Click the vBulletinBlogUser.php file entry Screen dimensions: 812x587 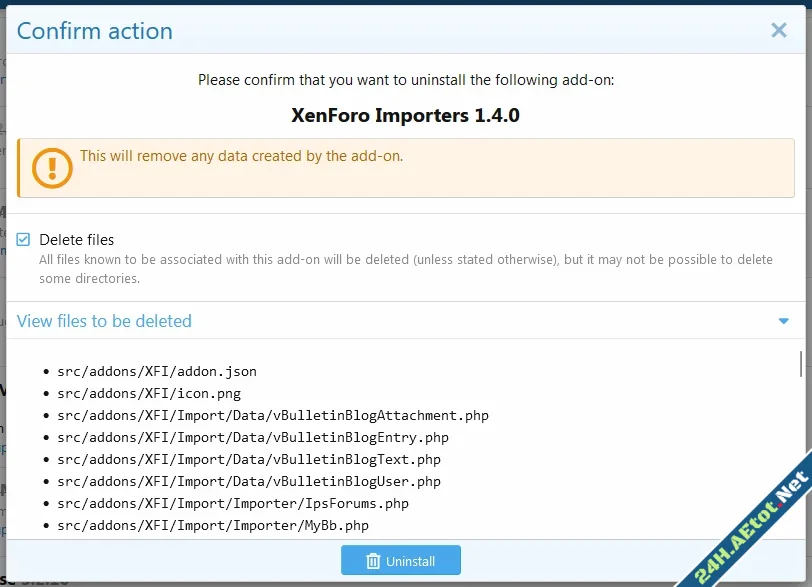(x=249, y=481)
